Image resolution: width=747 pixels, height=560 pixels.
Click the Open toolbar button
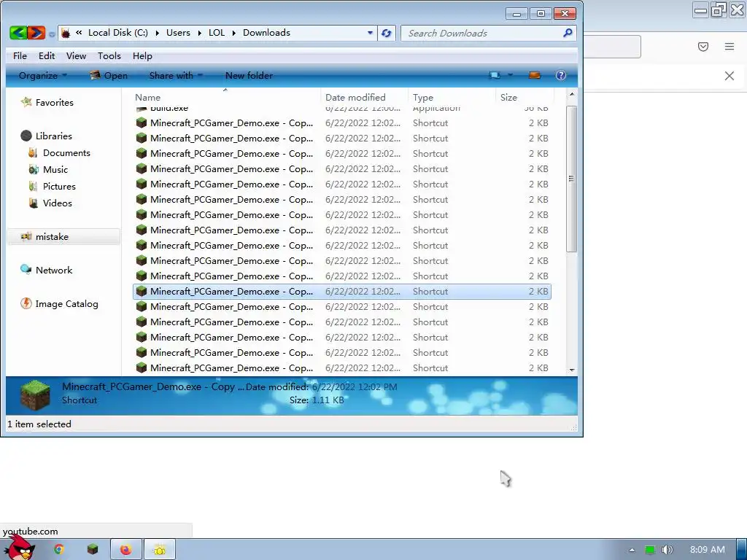pyautogui.click(x=109, y=75)
